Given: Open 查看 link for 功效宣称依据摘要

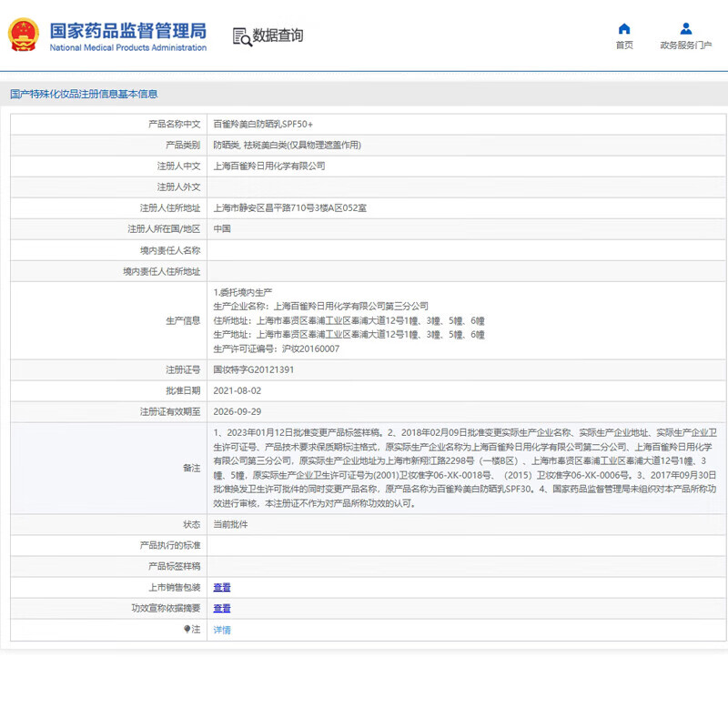Looking at the screenshot, I should (x=222, y=608).
